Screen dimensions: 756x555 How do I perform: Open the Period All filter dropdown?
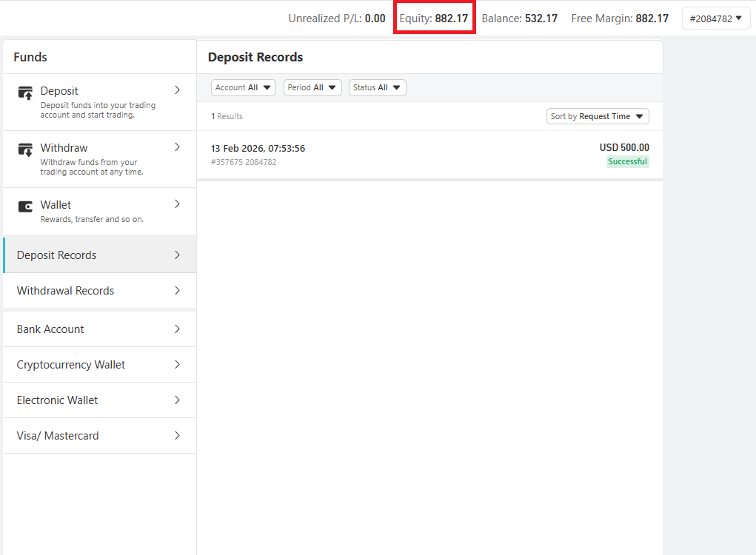(314, 87)
